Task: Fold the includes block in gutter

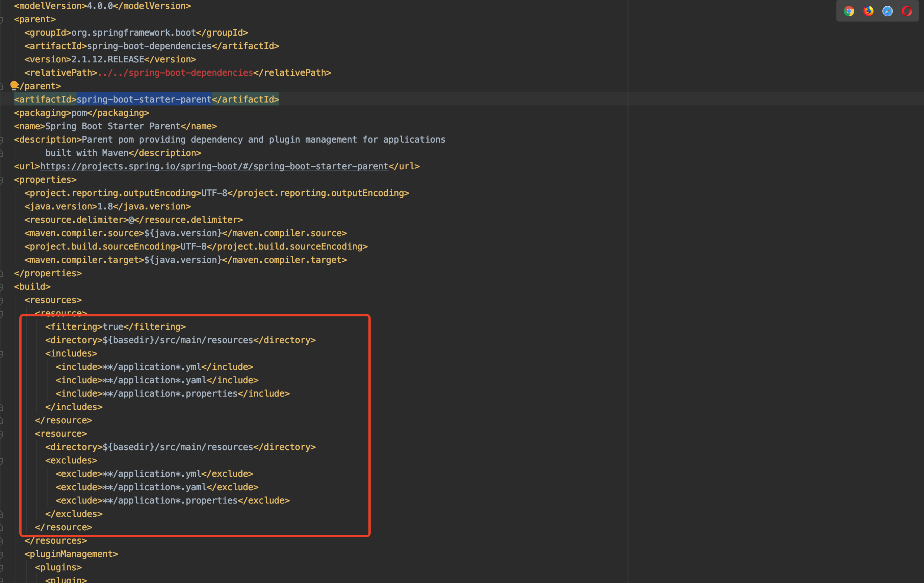Action: pyautogui.click(x=1, y=354)
